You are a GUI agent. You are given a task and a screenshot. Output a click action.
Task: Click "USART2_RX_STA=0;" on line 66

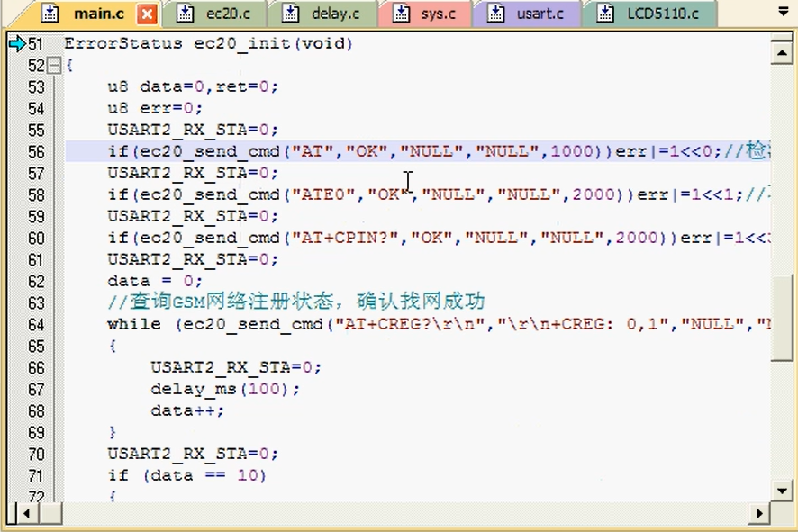click(x=236, y=368)
